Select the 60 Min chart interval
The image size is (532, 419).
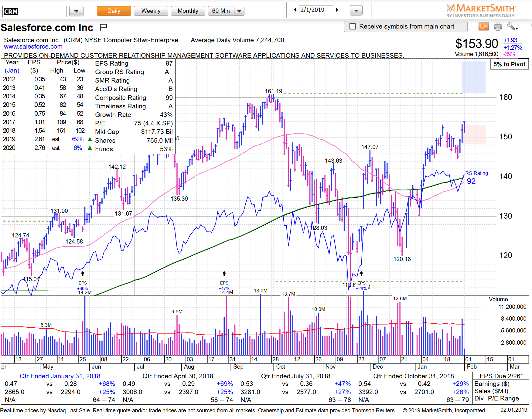[221, 11]
